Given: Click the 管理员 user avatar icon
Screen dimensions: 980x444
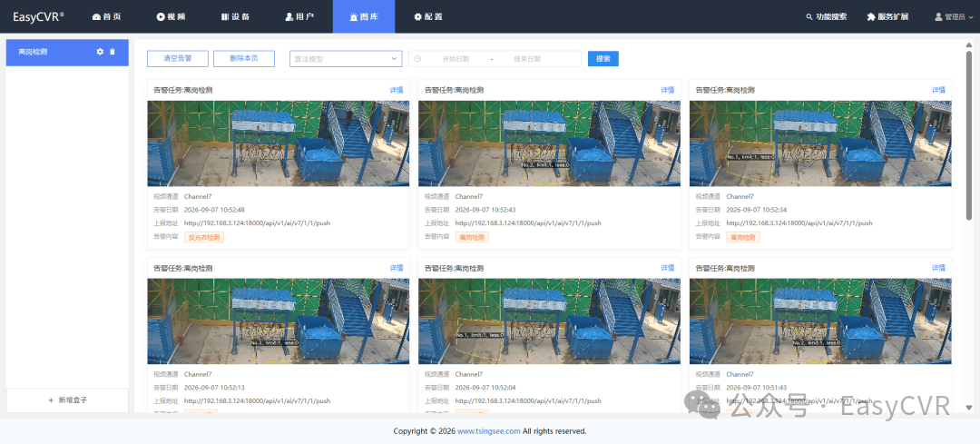Looking at the screenshot, I should (938, 17).
